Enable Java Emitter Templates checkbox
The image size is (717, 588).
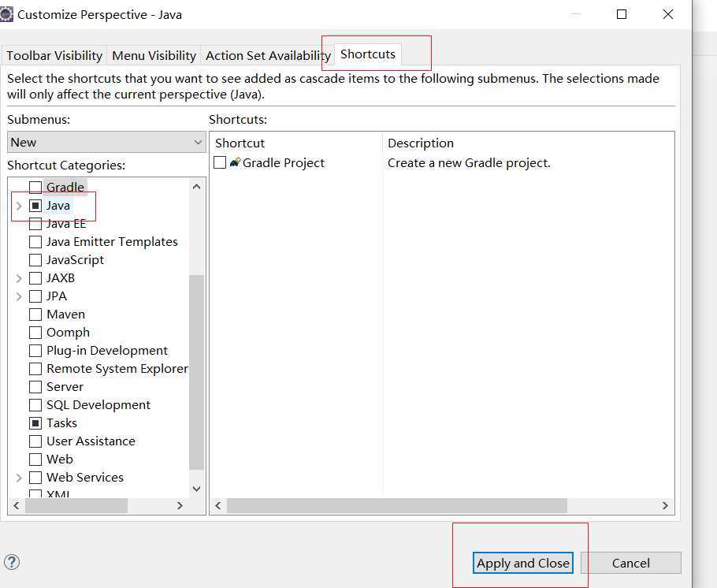[35, 242]
